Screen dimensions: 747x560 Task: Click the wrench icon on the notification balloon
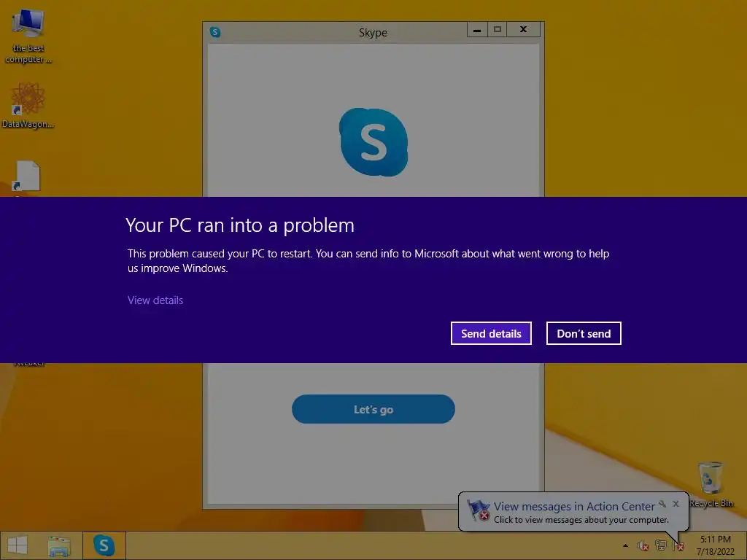pos(662,503)
